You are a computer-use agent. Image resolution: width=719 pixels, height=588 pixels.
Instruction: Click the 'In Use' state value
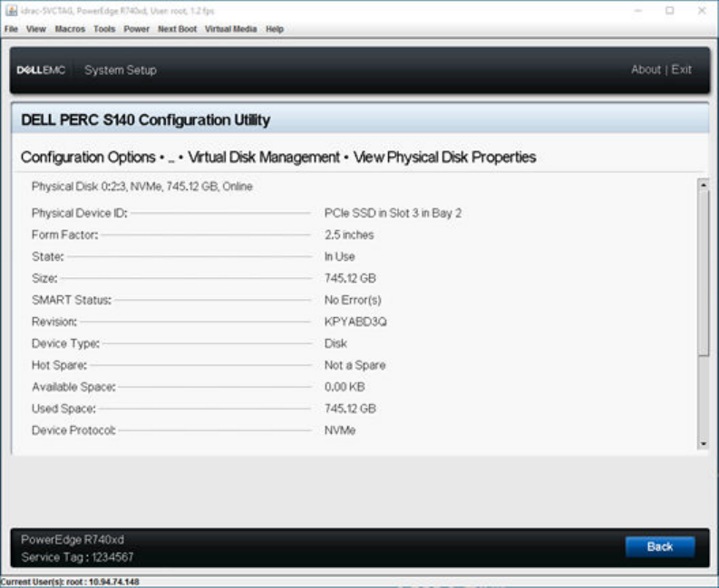click(340, 256)
